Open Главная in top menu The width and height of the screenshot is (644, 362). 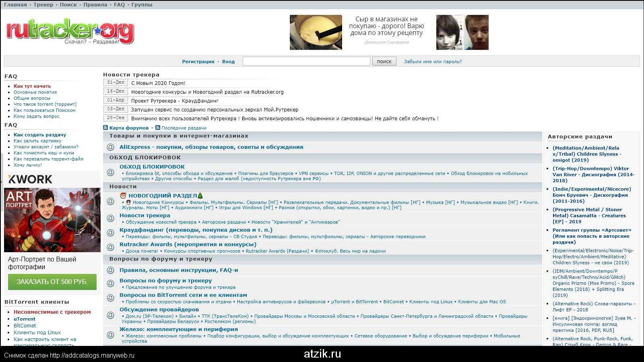tap(15, 5)
